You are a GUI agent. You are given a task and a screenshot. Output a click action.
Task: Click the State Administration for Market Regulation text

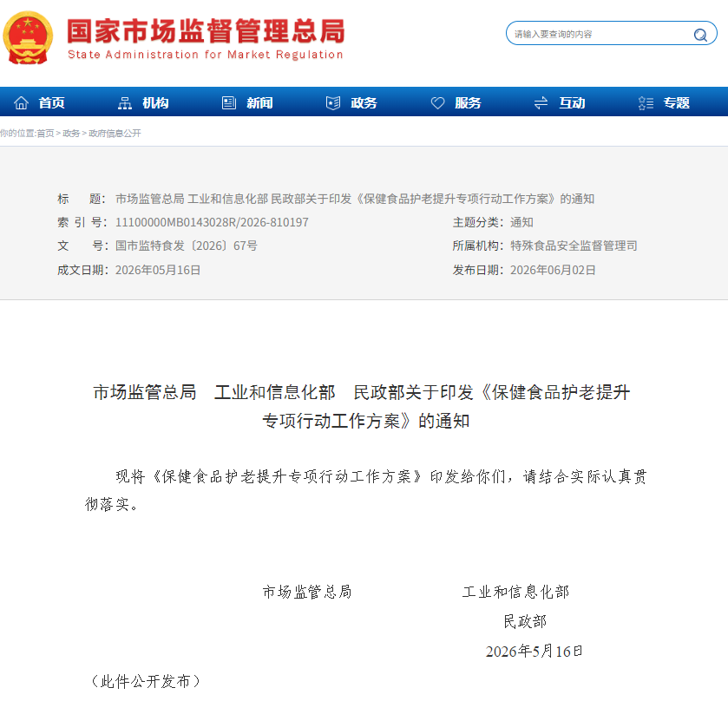206,55
